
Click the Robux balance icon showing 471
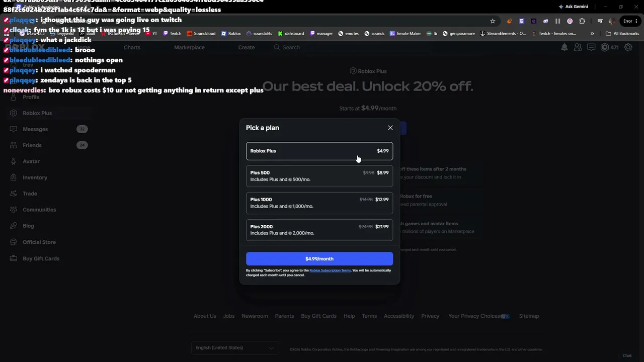pos(605,47)
